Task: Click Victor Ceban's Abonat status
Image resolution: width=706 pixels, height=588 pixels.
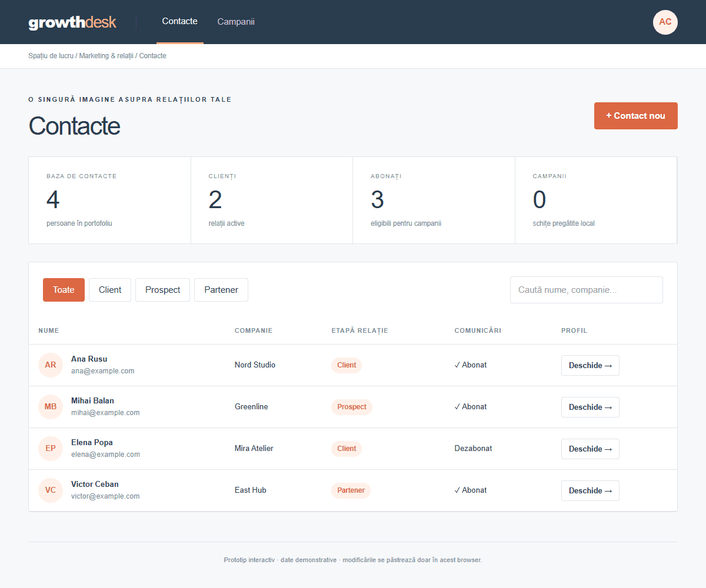Action: [471, 490]
